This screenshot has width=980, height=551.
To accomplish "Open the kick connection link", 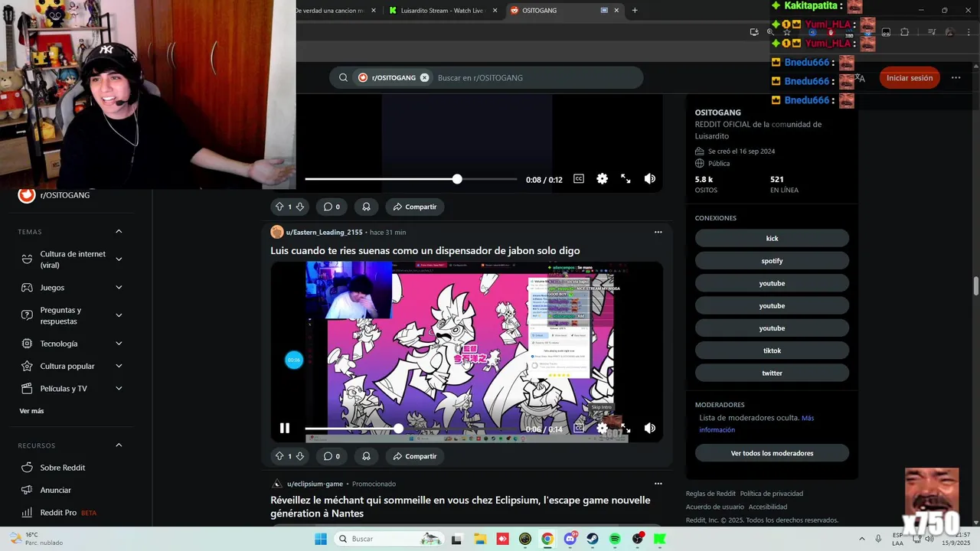I will pos(772,238).
